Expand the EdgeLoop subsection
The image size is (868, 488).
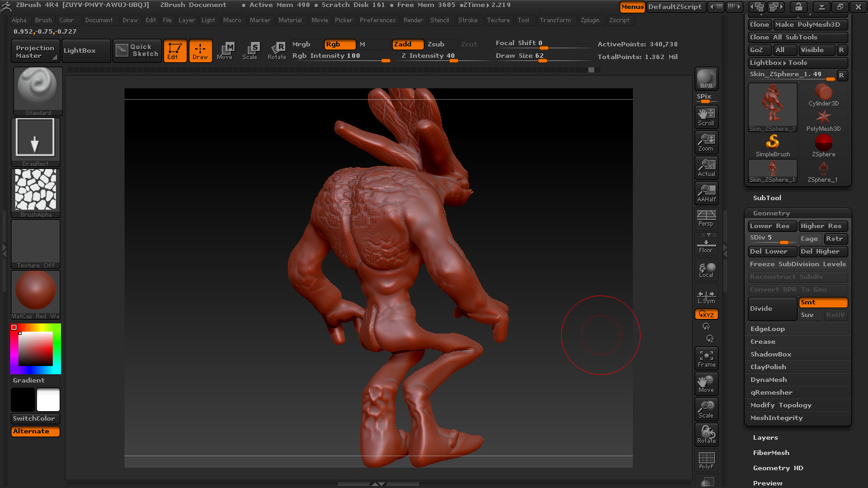768,329
